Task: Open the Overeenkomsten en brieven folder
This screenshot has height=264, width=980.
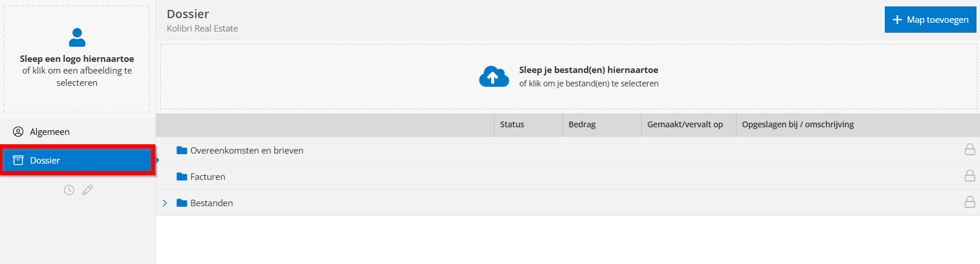Action: pyautogui.click(x=247, y=151)
